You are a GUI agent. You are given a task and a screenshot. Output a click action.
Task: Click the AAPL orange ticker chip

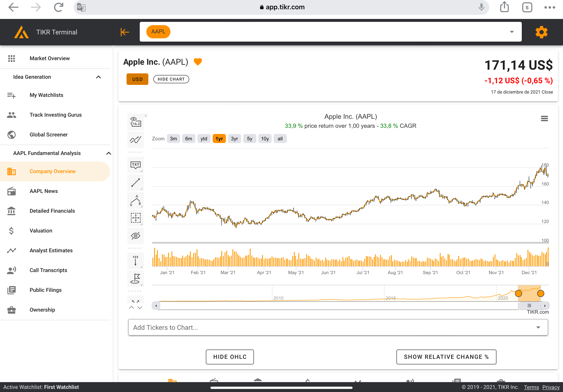pyautogui.click(x=158, y=32)
